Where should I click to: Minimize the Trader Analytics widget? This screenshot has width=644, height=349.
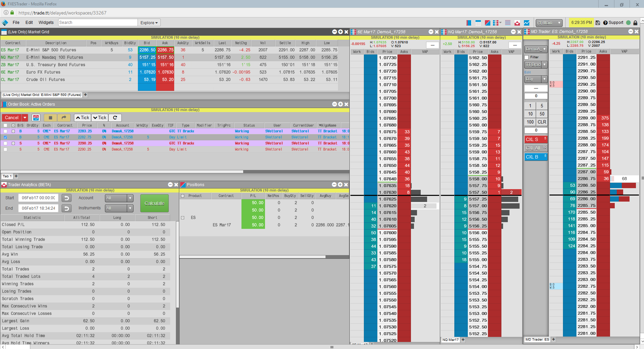[170, 184]
